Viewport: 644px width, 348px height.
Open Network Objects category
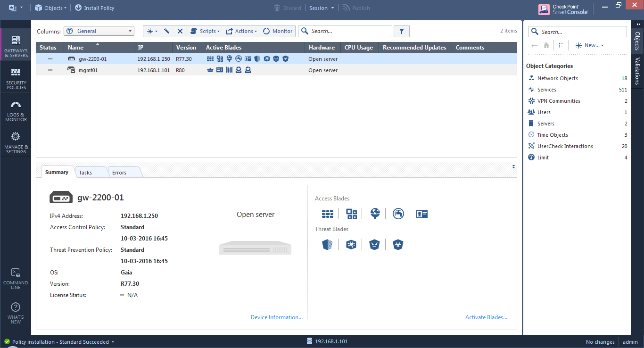point(578,78)
